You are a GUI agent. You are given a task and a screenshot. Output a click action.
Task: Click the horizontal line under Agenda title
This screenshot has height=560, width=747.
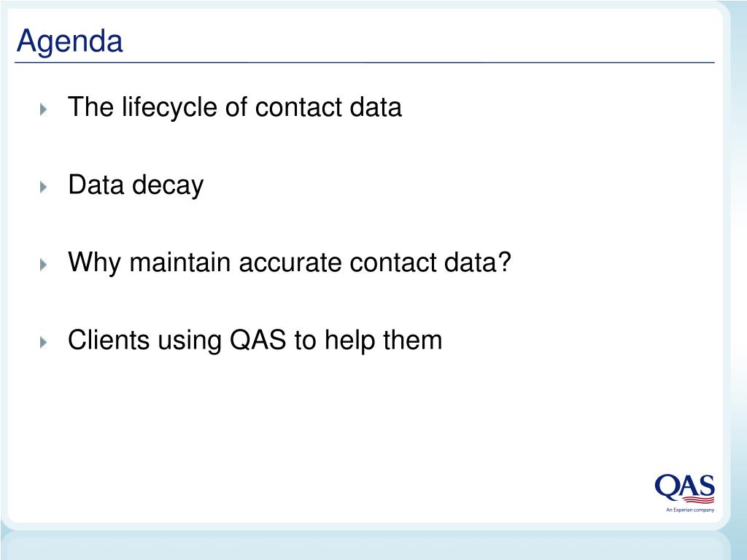[365, 63]
